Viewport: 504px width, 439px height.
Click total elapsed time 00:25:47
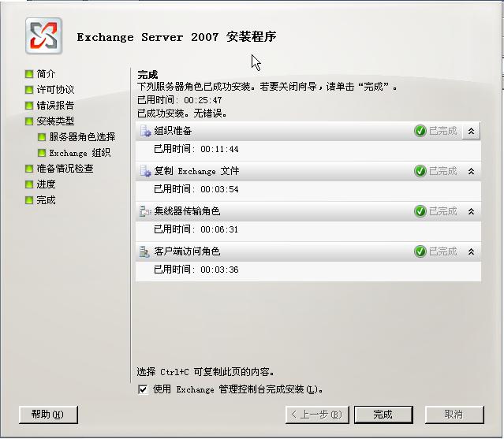203,100
